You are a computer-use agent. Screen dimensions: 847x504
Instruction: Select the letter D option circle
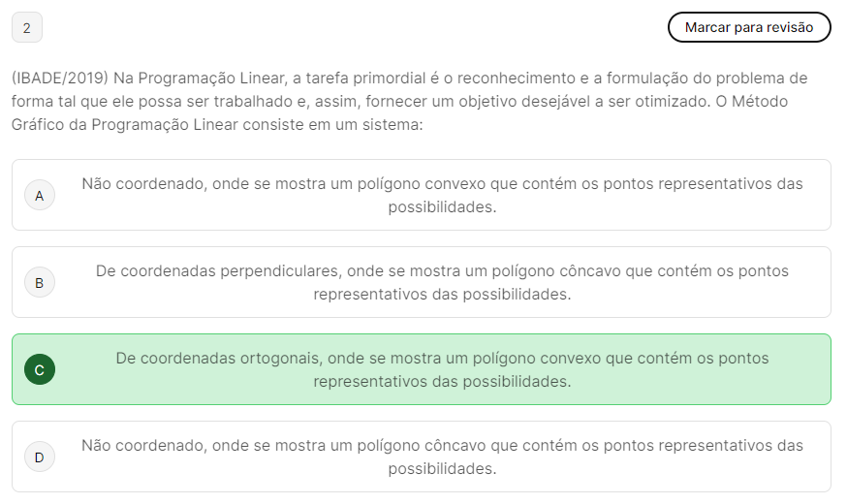click(x=40, y=457)
